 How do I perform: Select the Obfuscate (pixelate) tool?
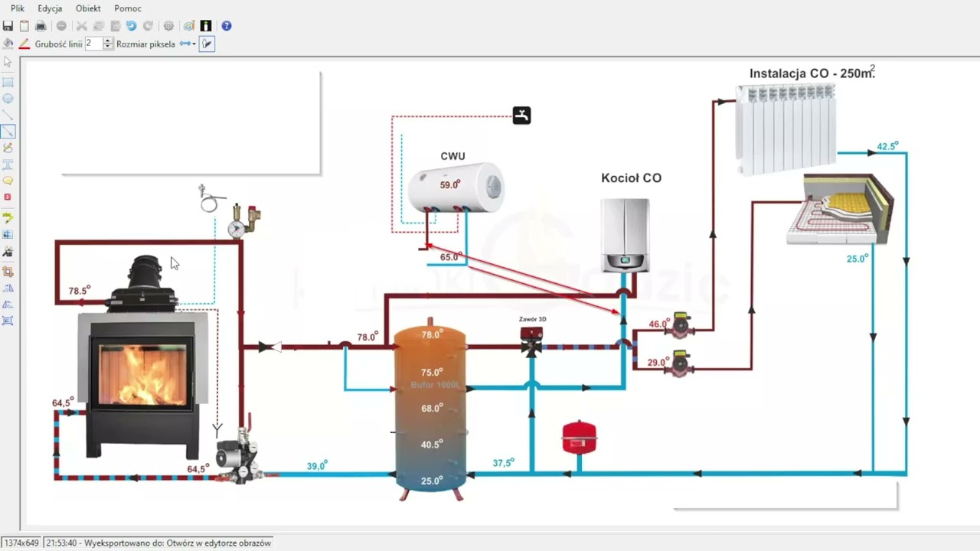(x=8, y=234)
